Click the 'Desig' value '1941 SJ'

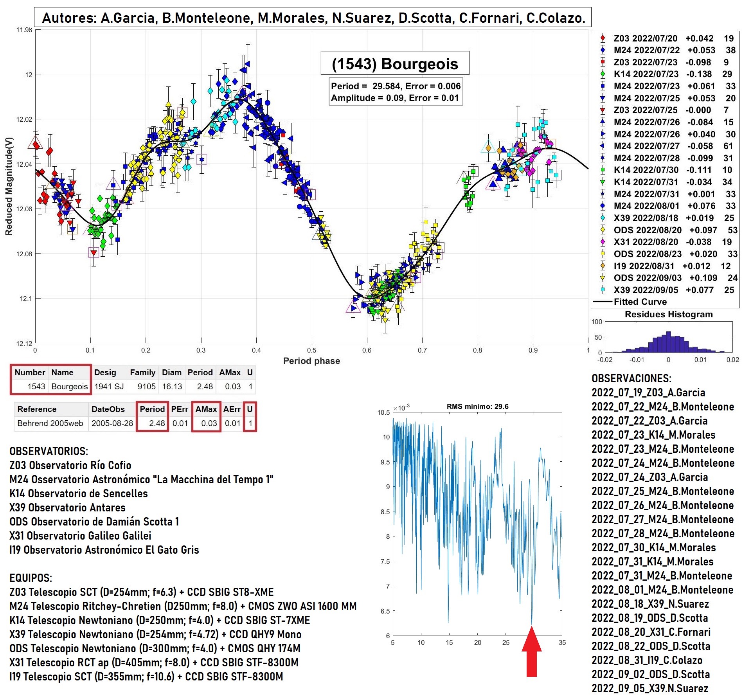click(x=109, y=387)
